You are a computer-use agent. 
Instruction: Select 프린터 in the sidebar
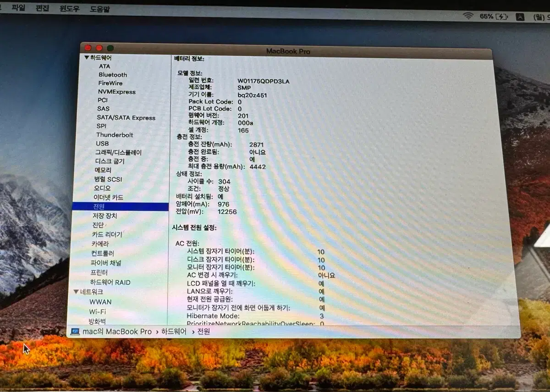tap(99, 272)
